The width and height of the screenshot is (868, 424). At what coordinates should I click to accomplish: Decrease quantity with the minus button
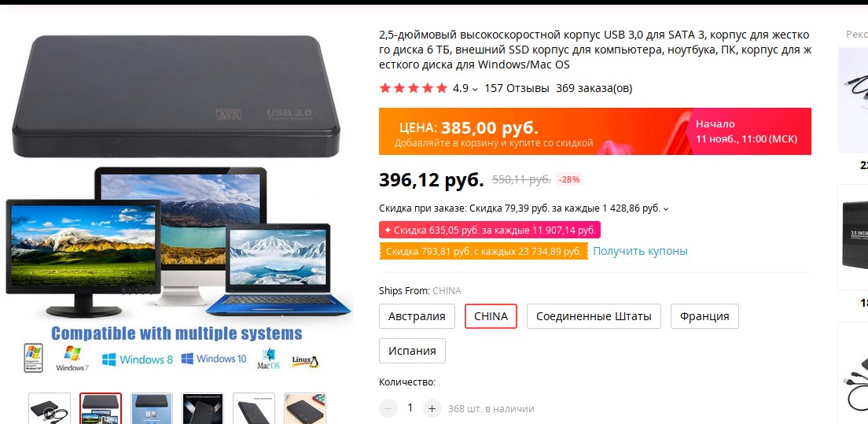tap(388, 408)
